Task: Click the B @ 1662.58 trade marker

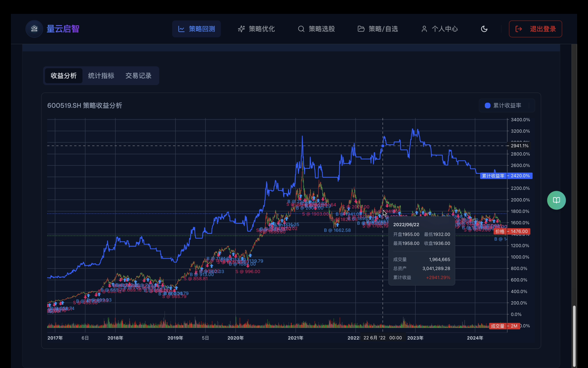Action: click(x=337, y=230)
